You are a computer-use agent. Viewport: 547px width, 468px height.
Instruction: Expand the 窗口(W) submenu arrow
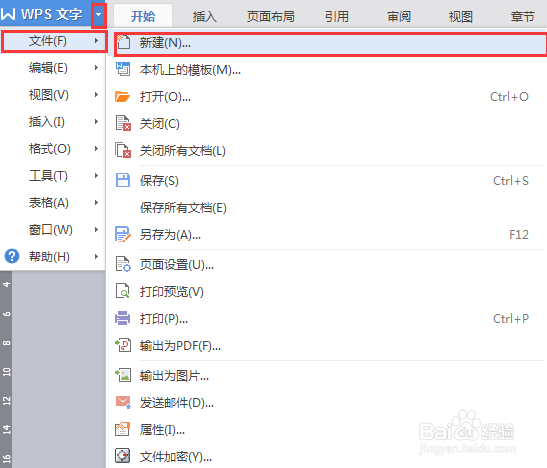click(x=96, y=229)
